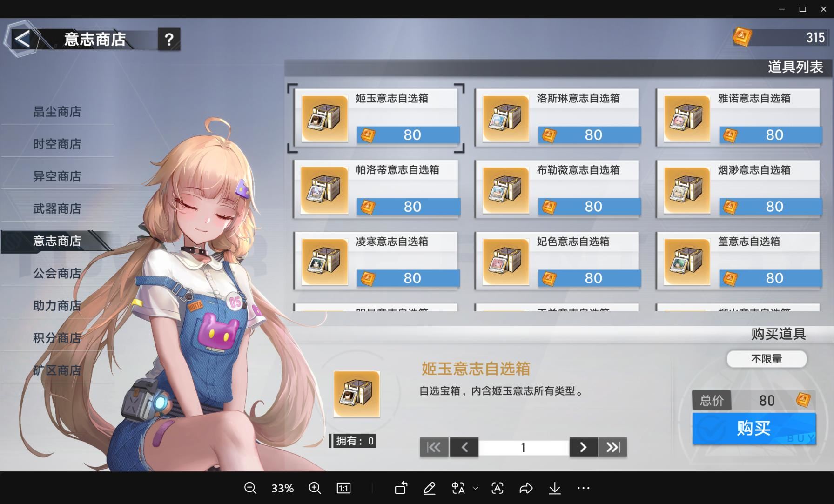Click the pencil edit icon
Image resolution: width=834 pixels, height=504 pixels.
430,488
